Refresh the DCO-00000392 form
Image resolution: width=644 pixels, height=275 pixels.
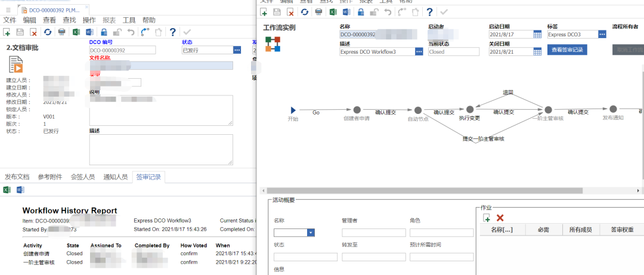pos(48,32)
